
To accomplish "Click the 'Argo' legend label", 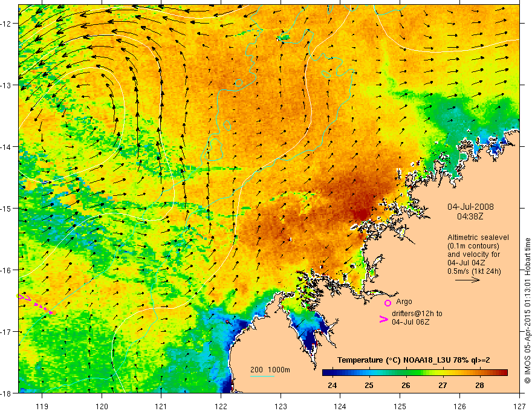I will 404,302.
